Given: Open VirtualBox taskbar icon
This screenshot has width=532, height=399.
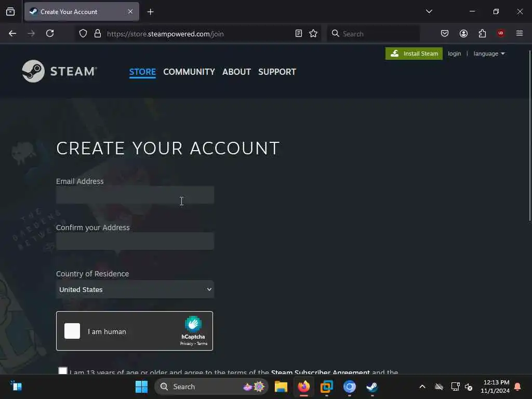Looking at the screenshot, I should tap(327, 387).
